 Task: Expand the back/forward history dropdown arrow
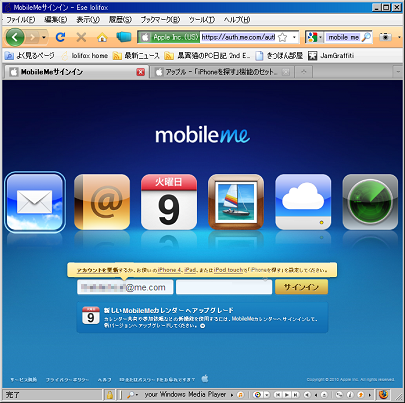(x=44, y=37)
